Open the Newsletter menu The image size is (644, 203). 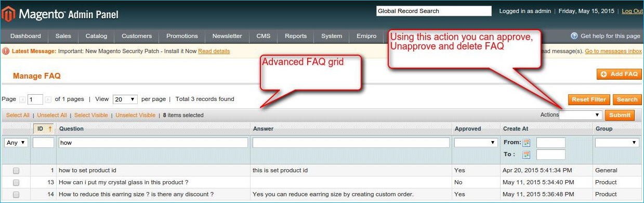coord(227,36)
